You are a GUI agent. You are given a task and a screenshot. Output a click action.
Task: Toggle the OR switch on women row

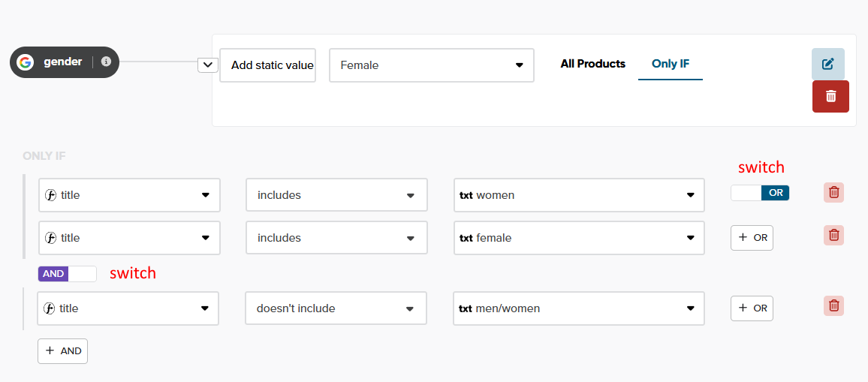tap(759, 193)
